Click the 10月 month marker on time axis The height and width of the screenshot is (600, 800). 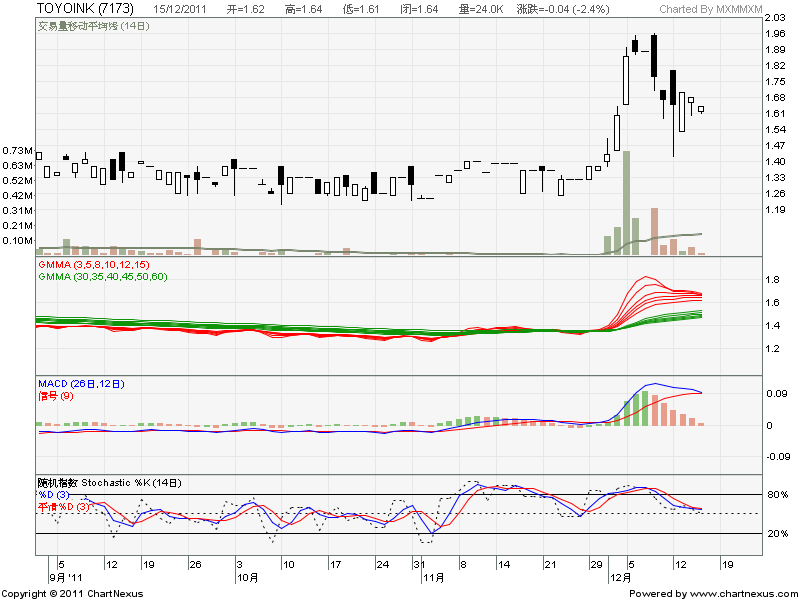pos(247,577)
